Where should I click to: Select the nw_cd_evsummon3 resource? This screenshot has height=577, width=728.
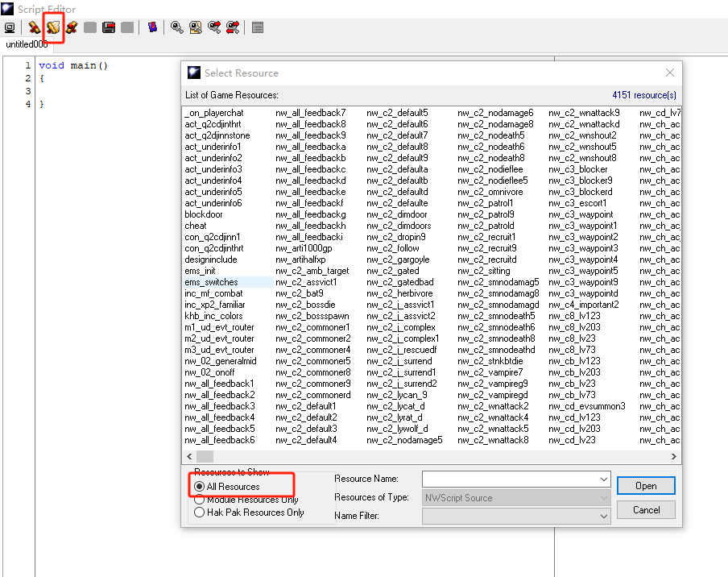(587, 406)
